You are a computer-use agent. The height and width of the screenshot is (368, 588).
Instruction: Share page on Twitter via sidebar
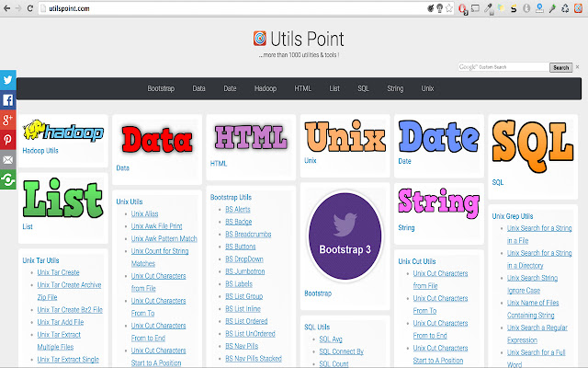[x=8, y=80]
